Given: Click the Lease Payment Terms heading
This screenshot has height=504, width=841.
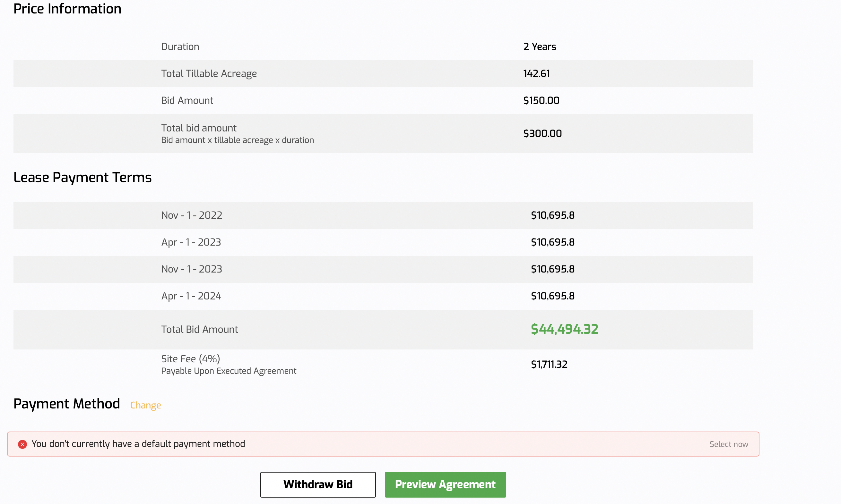Looking at the screenshot, I should [82, 178].
